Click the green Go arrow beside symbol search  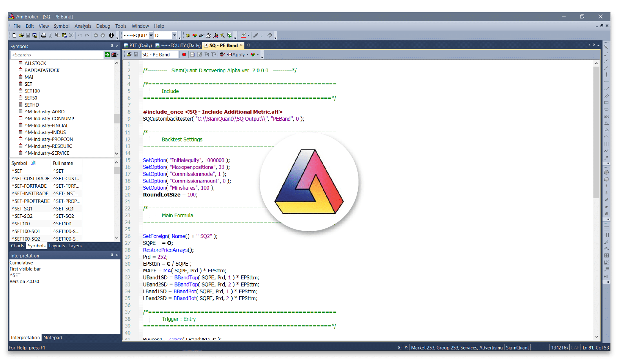coord(107,55)
